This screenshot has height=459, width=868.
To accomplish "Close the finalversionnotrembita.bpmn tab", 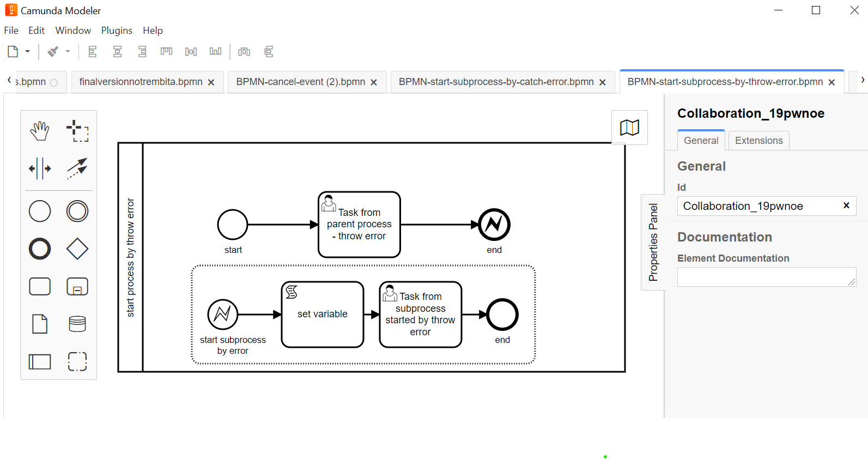I will coord(211,82).
